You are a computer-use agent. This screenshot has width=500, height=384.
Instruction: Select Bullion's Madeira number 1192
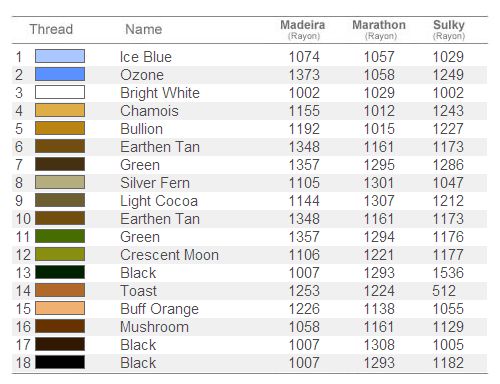click(x=304, y=129)
